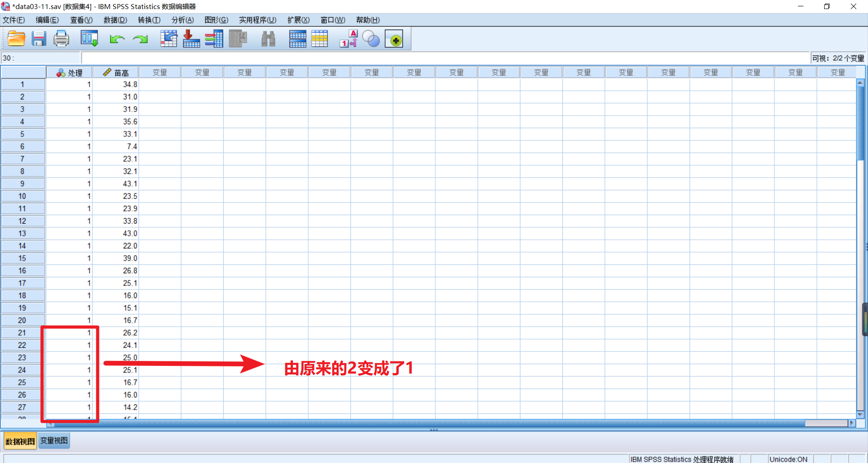Find data with binoculars icon
The image size is (868, 463).
[269, 39]
